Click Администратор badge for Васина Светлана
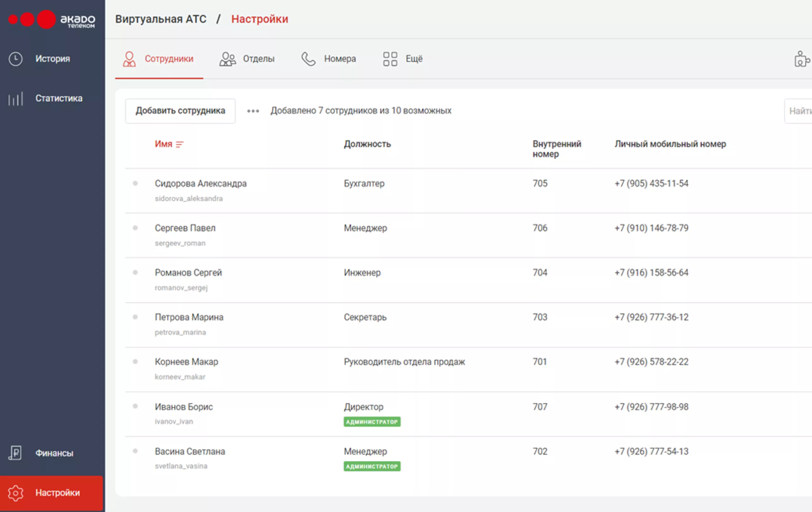The image size is (812, 512). pos(372,466)
